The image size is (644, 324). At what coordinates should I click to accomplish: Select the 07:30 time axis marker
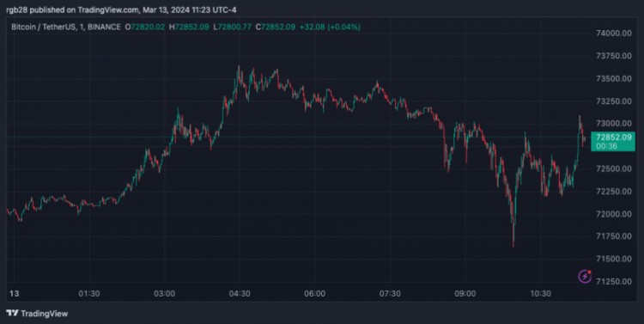tap(390, 294)
